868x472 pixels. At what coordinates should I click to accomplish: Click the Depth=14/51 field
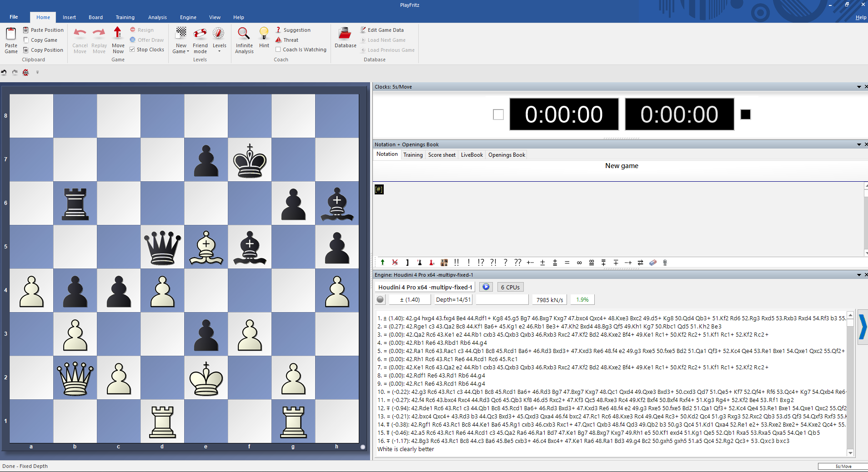click(x=453, y=299)
